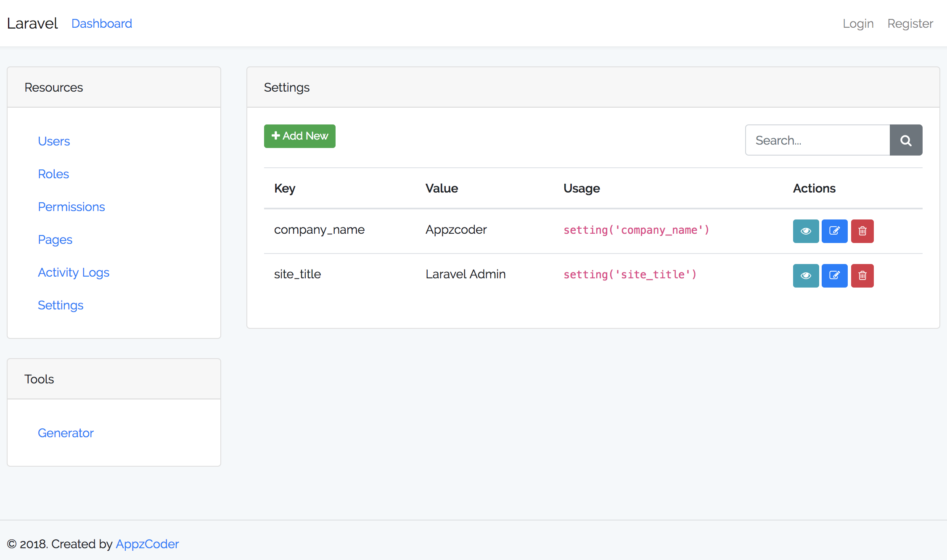
Task: Select the Settings menu item
Action: (x=61, y=305)
